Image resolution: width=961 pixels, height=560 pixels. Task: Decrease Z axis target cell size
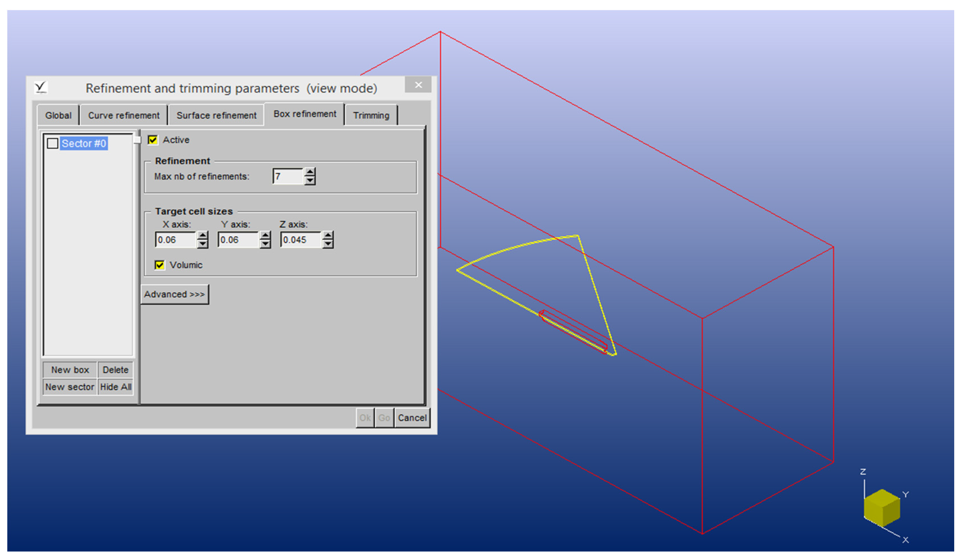[328, 244]
